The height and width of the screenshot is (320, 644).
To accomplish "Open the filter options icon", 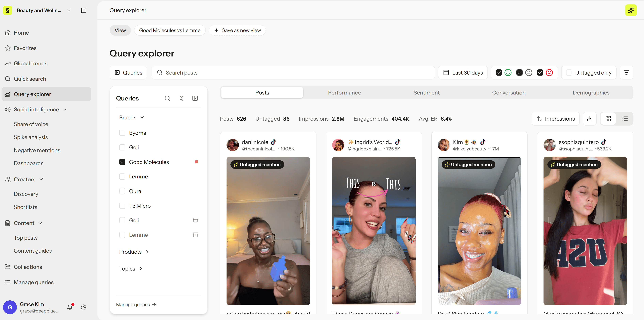I will pos(626,73).
